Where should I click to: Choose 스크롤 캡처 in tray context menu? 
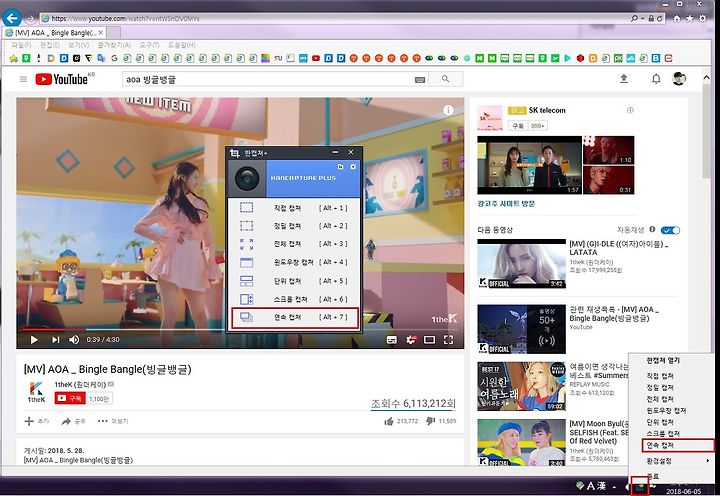663,434
